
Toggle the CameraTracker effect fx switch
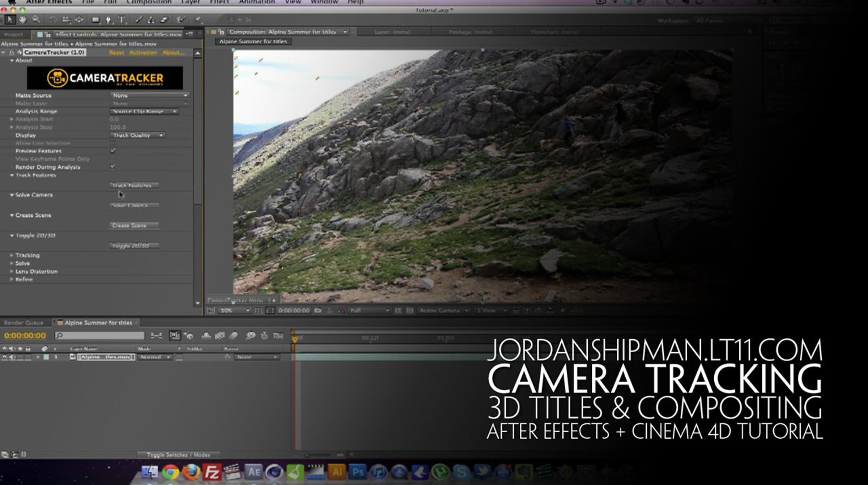tap(12, 52)
